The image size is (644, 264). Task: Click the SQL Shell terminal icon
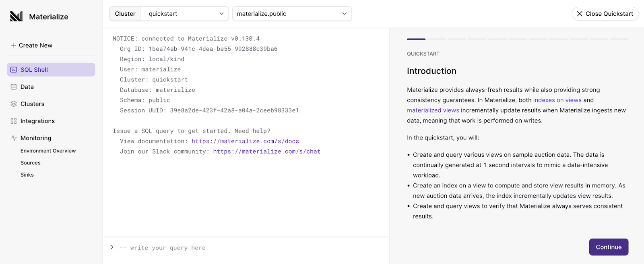14,70
